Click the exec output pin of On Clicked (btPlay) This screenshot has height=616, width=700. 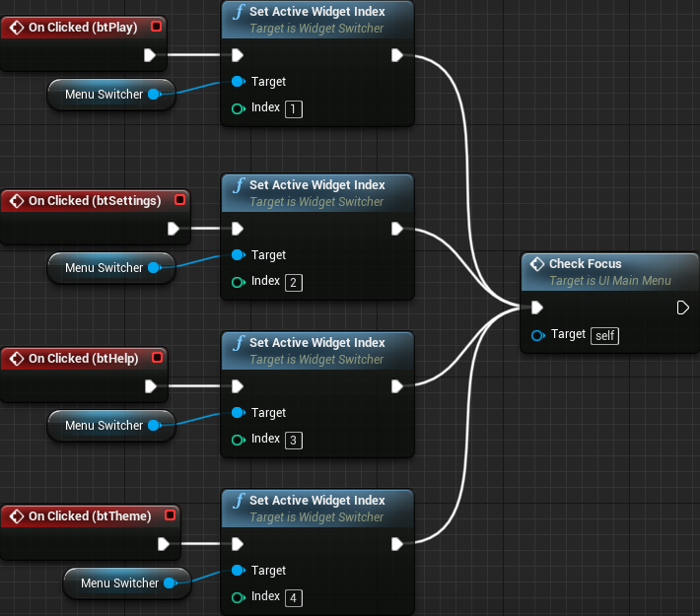(150, 55)
